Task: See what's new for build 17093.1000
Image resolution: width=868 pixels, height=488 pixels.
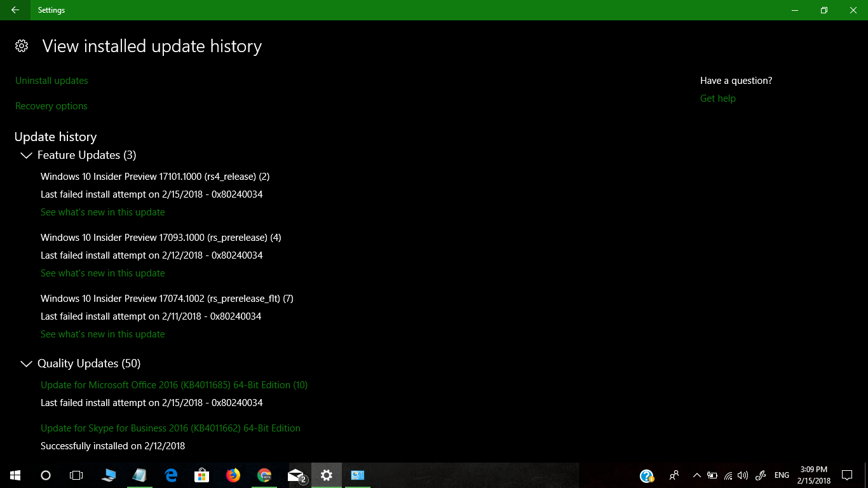Action: point(103,273)
